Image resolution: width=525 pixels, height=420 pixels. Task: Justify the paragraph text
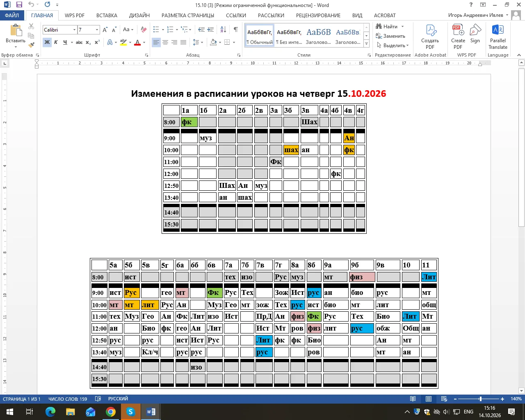coord(183,42)
